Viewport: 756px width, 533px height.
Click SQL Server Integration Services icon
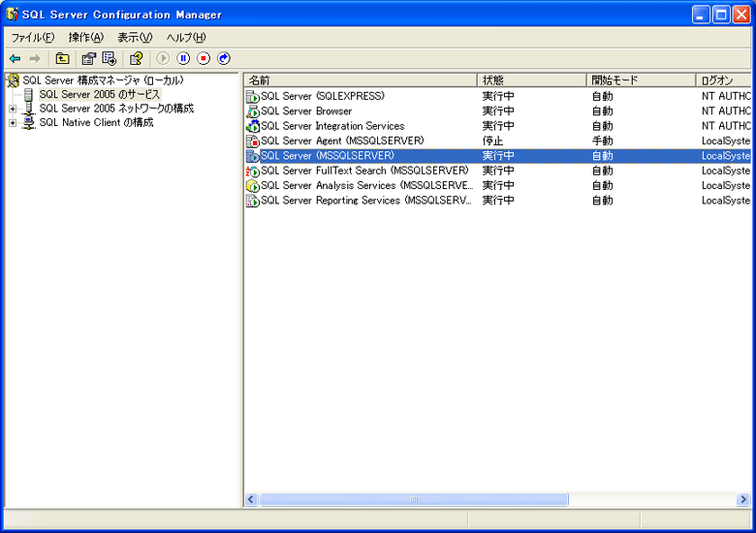(253, 126)
